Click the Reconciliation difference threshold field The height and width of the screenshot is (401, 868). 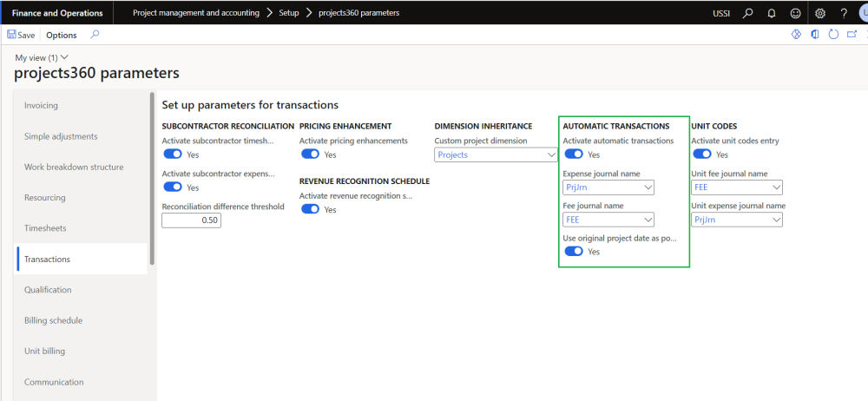tap(192, 220)
